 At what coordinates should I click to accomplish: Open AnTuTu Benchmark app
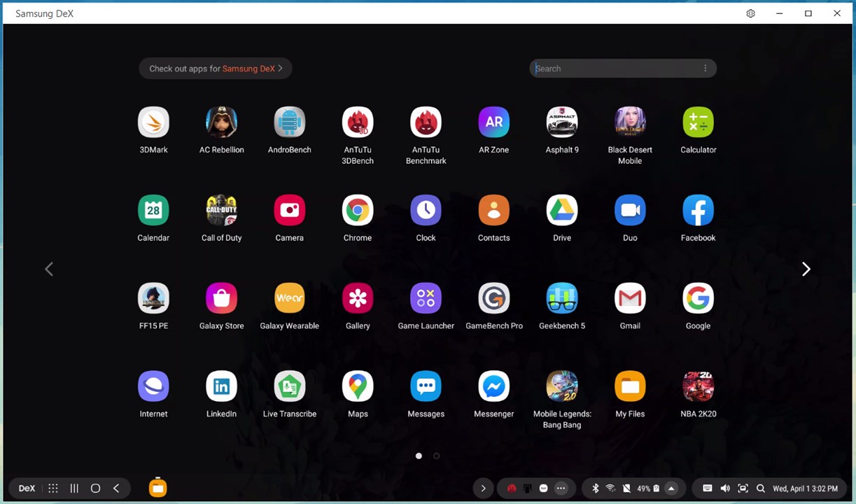tap(426, 122)
